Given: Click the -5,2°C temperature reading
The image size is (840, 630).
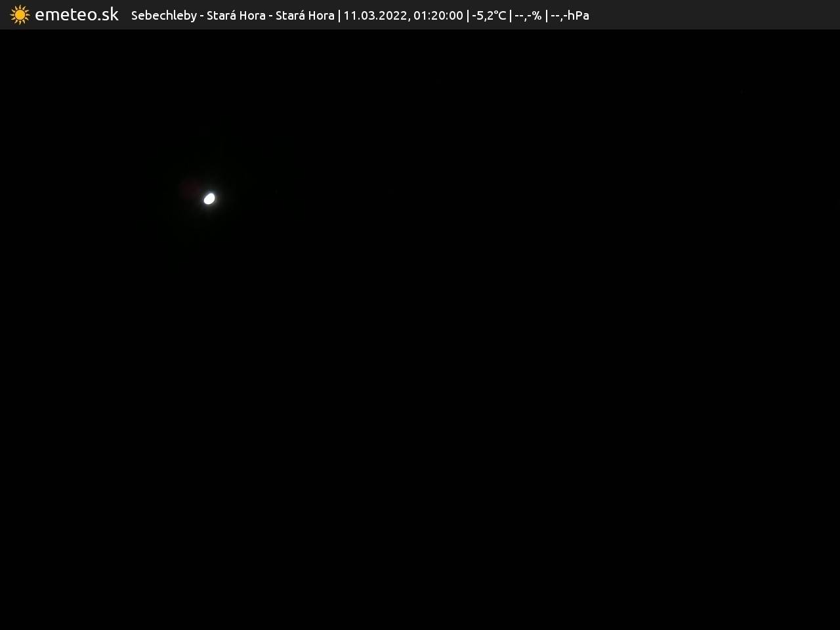Looking at the screenshot, I should [489, 15].
